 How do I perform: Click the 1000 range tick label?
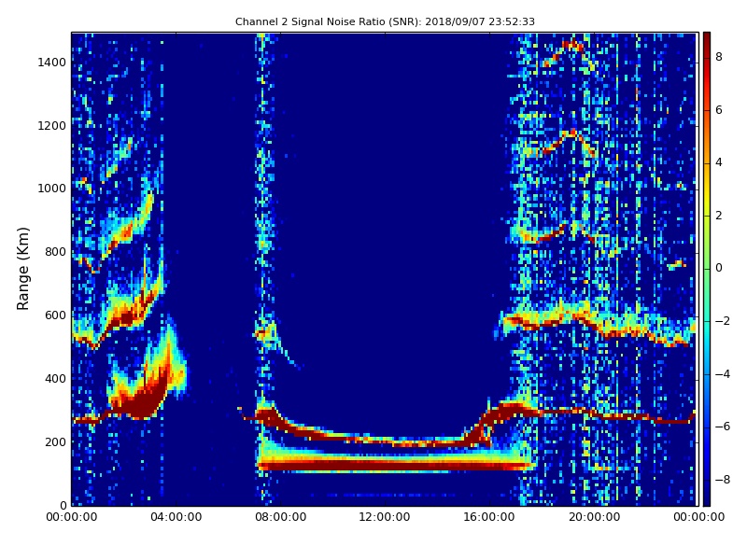pyautogui.click(x=52, y=189)
